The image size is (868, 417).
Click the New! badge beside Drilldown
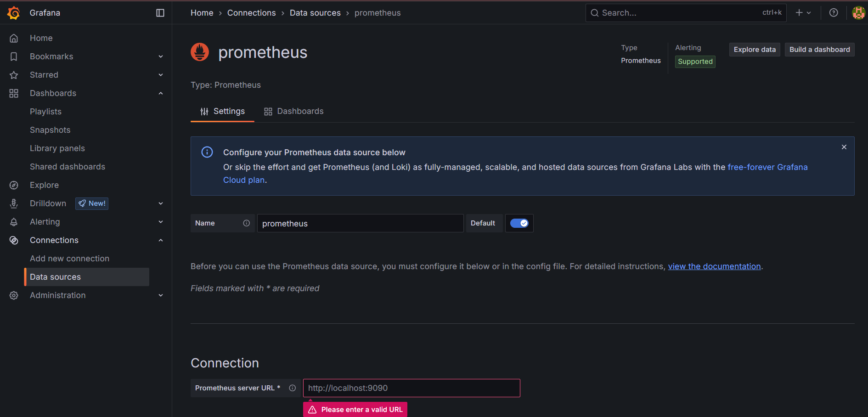92,203
